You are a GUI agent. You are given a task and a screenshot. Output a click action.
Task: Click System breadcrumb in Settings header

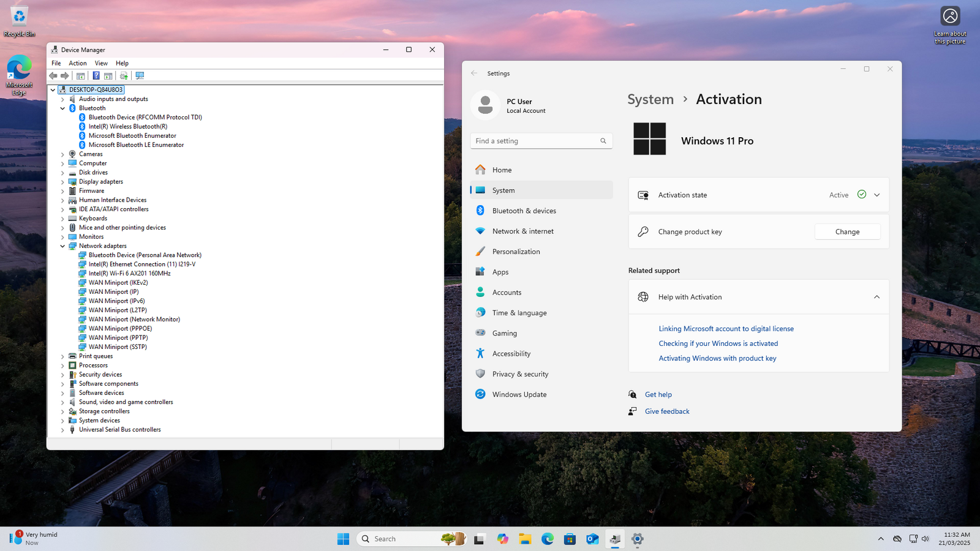(650, 99)
